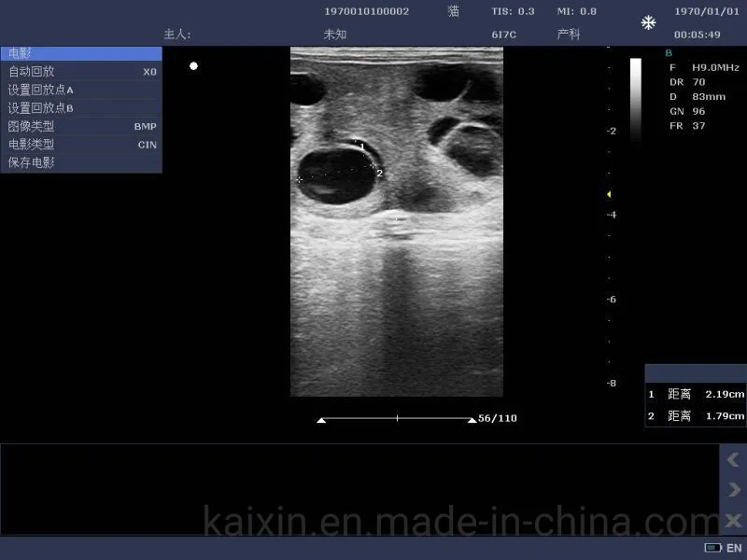Click the right triangle of cine bar
The height and width of the screenshot is (560, 747).
(x=472, y=420)
